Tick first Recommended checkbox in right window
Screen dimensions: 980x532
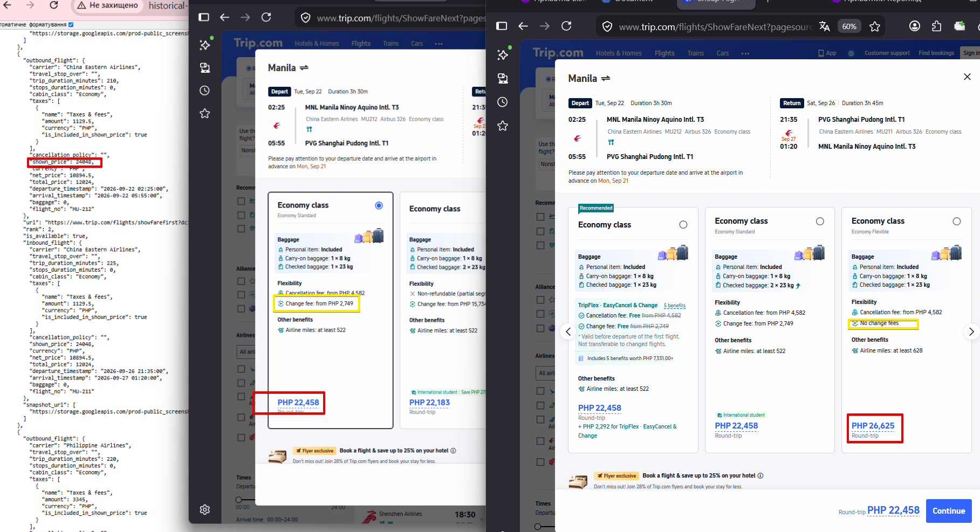540,217
